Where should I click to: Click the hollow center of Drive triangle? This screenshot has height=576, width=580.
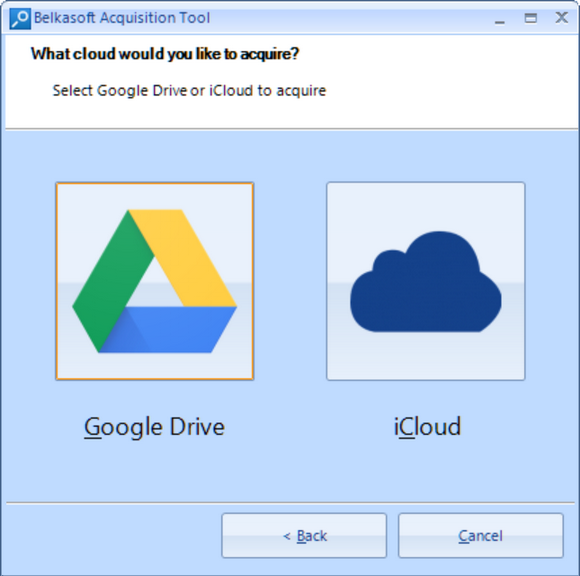(154, 287)
